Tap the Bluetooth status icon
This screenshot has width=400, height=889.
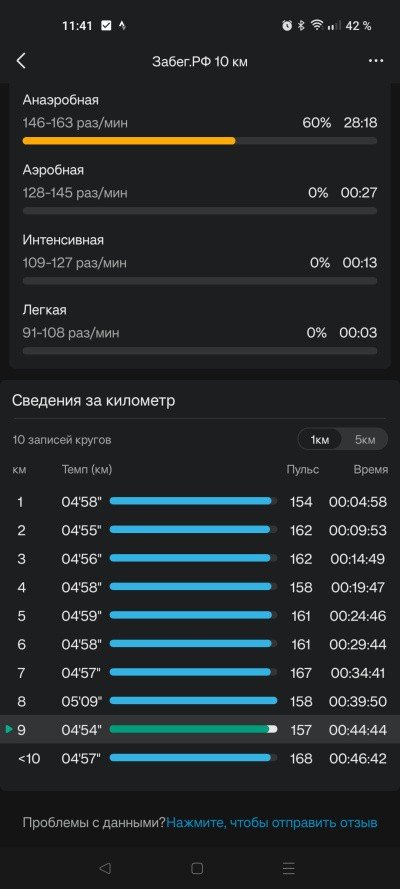(302, 26)
